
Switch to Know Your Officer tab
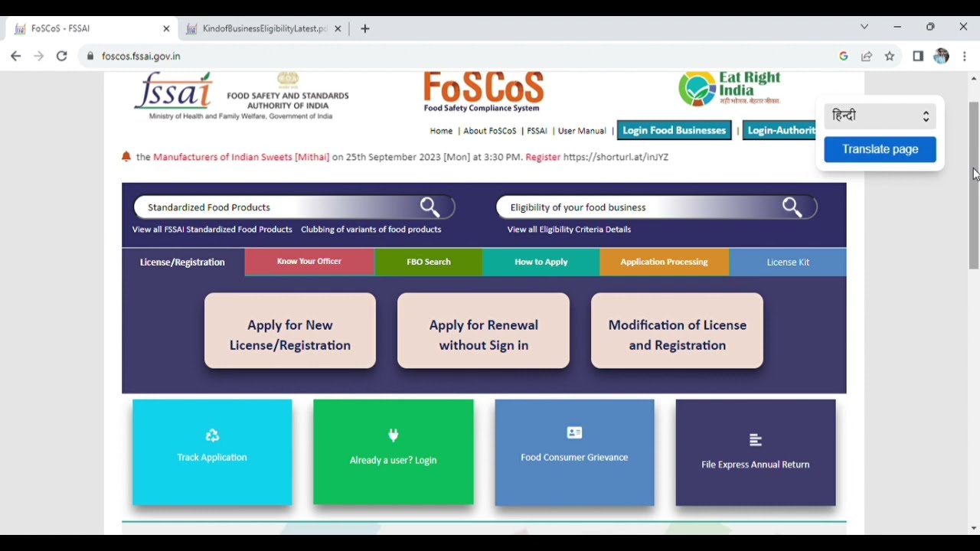pyautogui.click(x=309, y=262)
